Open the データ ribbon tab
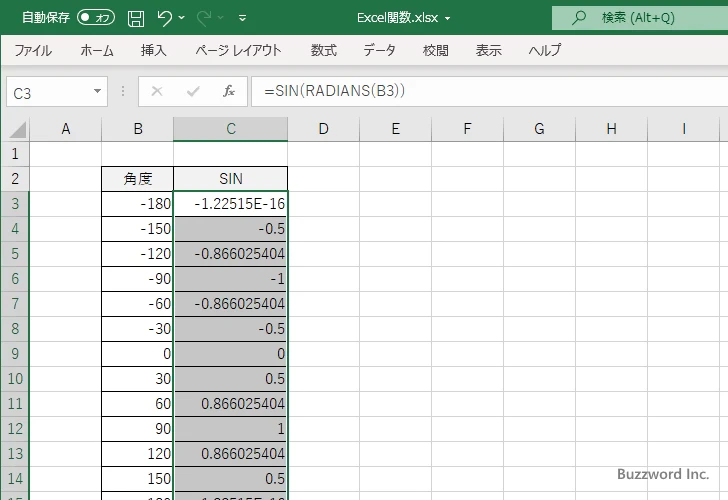 coord(379,50)
